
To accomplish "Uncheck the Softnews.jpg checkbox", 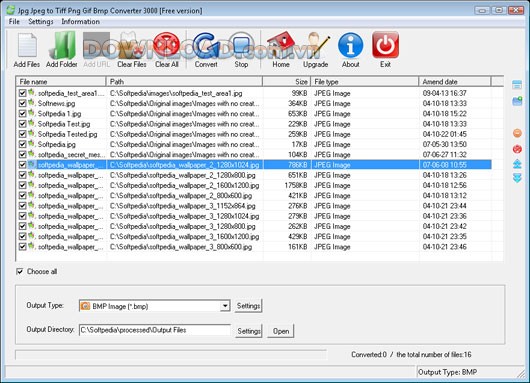I will pyautogui.click(x=22, y=103).
